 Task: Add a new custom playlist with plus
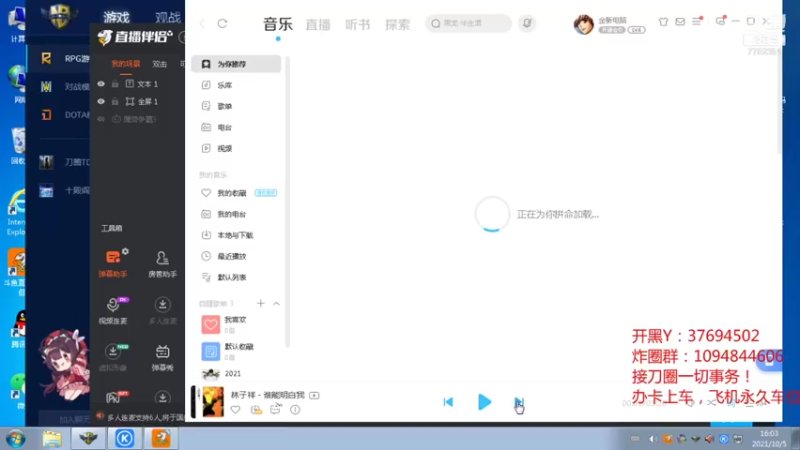click(x=261, y=304)
